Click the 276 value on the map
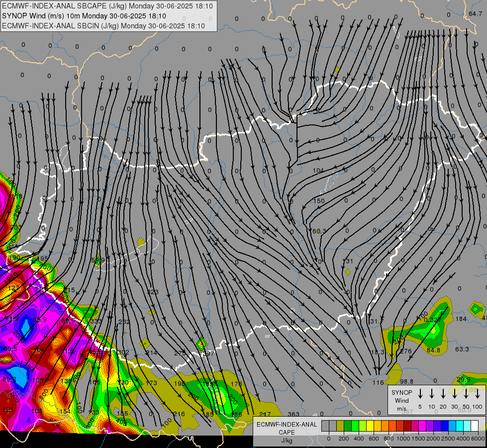This screenshot has width=487, height=448. [405, 351]
